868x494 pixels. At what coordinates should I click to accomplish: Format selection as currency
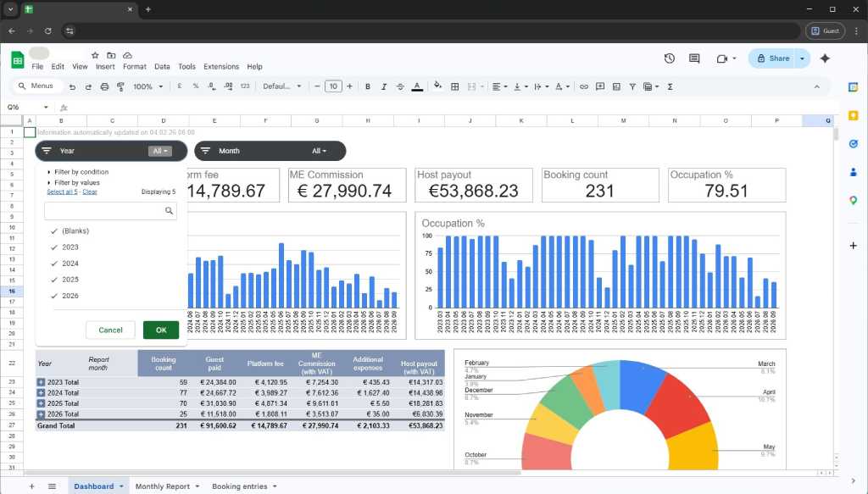pos(180,86)
